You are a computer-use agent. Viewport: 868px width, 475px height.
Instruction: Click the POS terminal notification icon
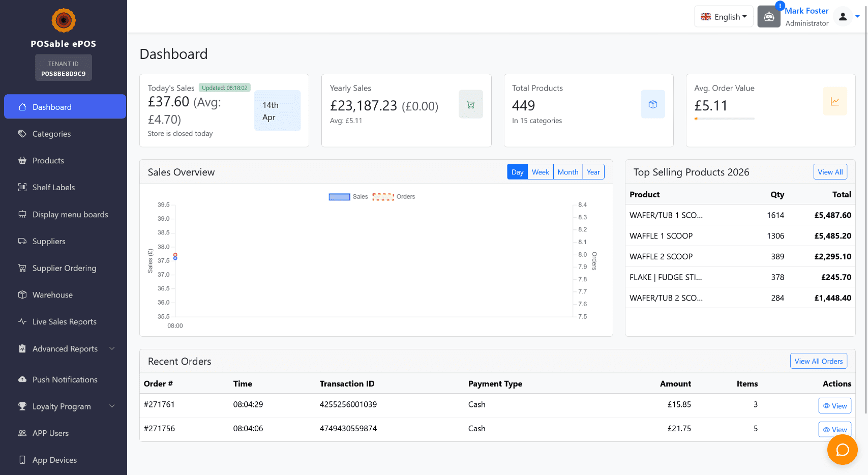(x=769, y=17)
